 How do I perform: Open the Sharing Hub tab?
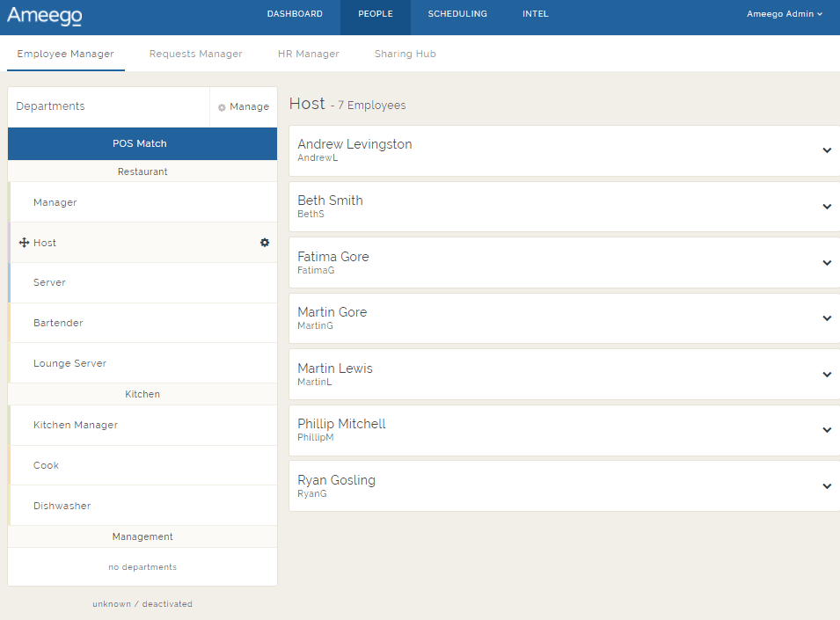(x=405, y=54)
